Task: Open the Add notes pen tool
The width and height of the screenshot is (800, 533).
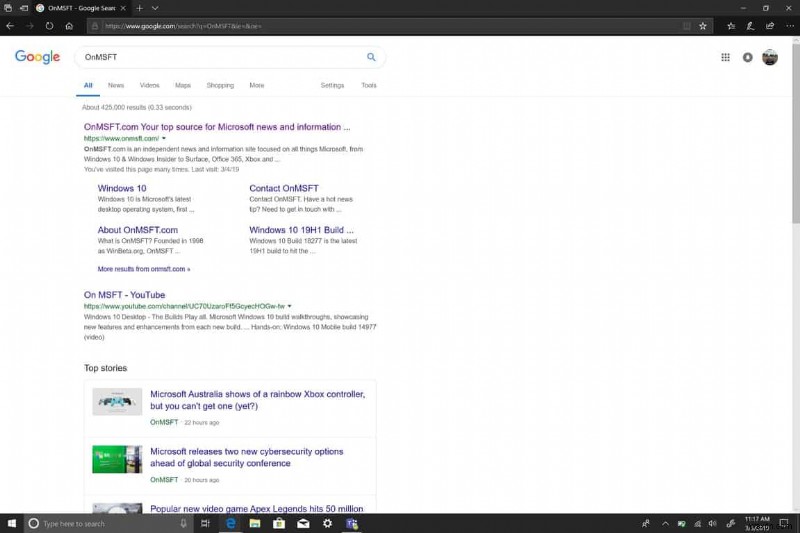Action: pyautogui.click(x=751, y=26)
